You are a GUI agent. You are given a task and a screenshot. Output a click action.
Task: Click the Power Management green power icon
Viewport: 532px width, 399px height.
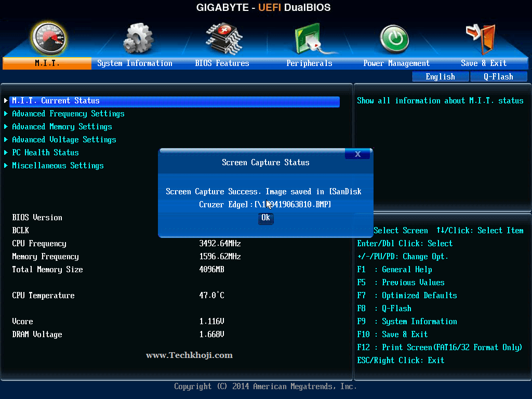pyautogui.click(x=395, y=39)
